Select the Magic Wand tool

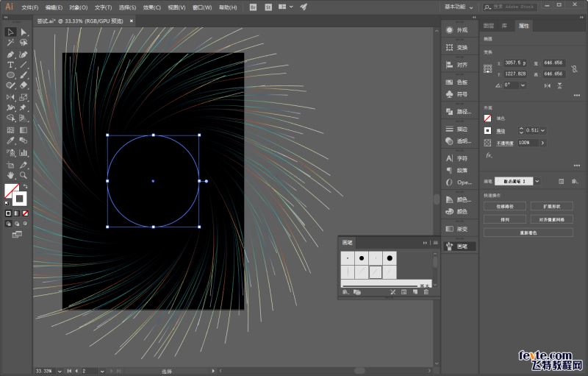tap(10, 43)
